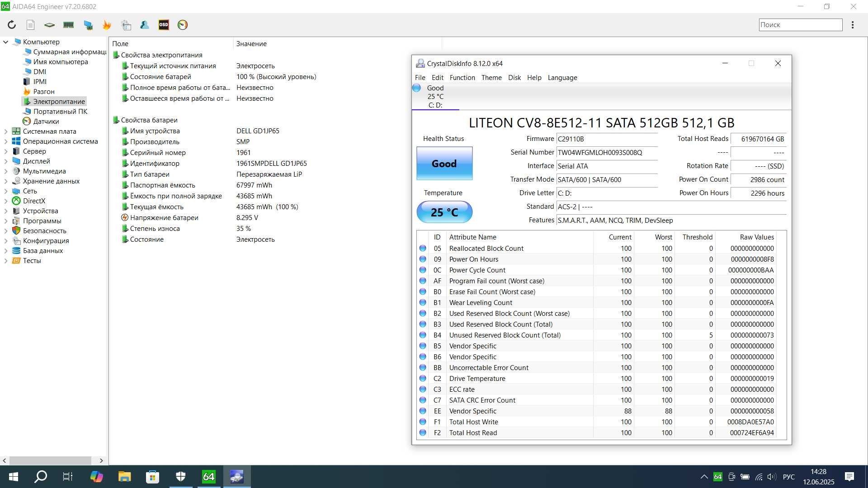Open the preferences checklist gear icon
The width and height of the screenshot is (868, 488).
click(126, 25)
